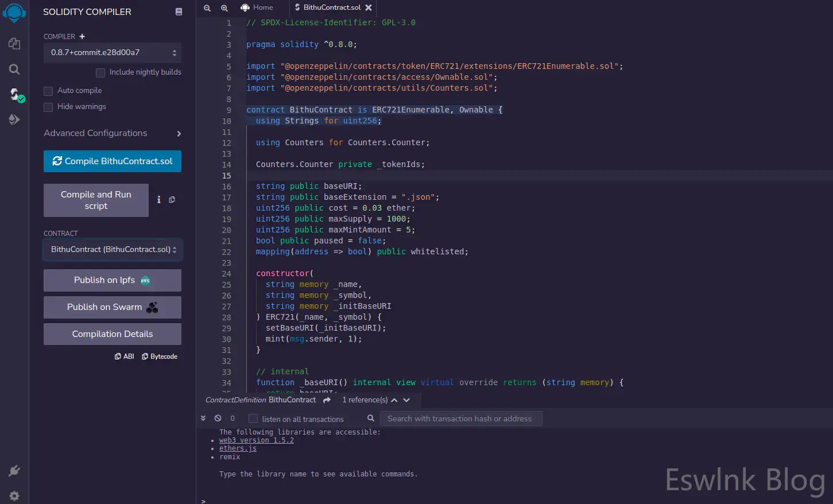Open the Settings gear icon

[14, 496]
